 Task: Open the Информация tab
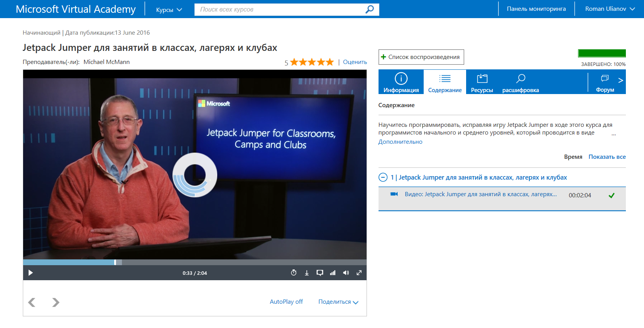(x=401, y=82)
